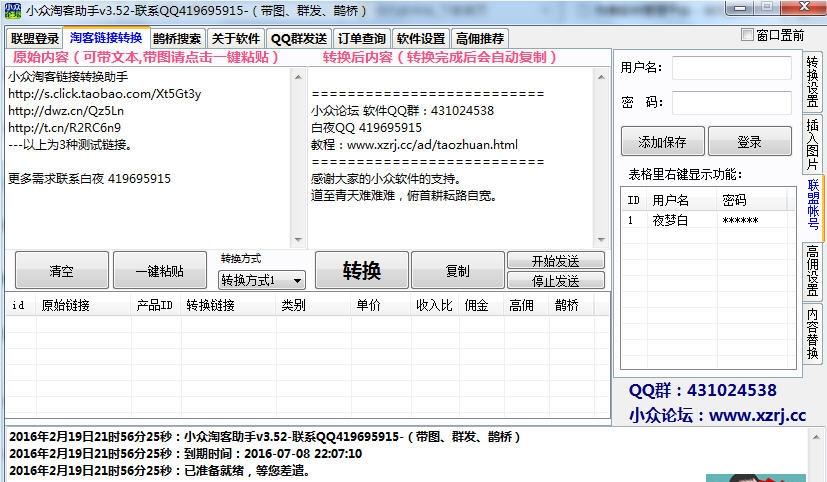
Task: Click the 原始链接 column header
Action: click(83, 305)
